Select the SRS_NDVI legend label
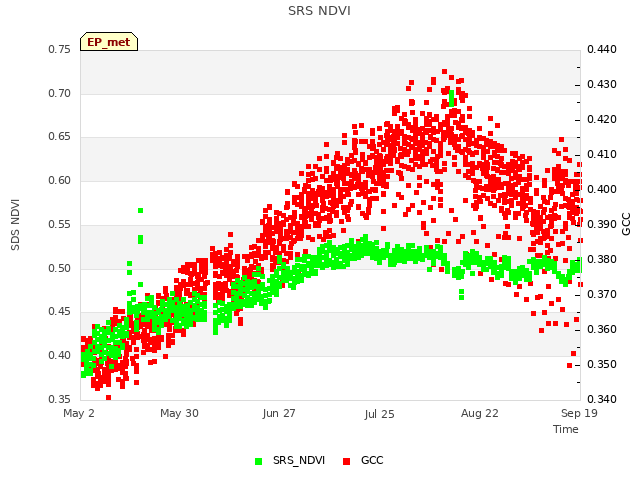 [x=299, y=460]
